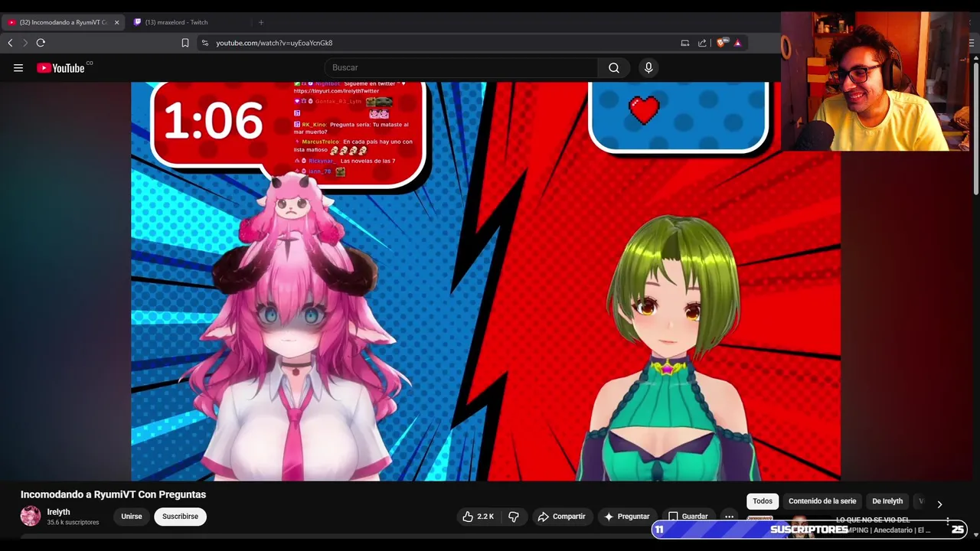Bookmark this page with the bookmark icon
This screenshot has height=551, width=980.
pyautogui.click(x=185, y=43)
